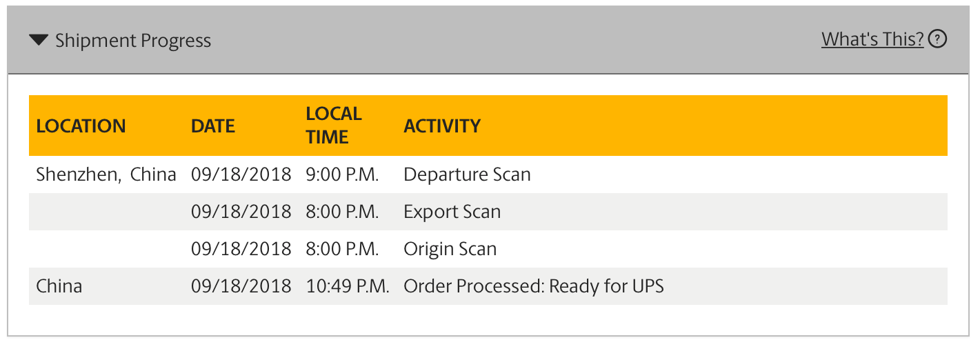Image resolution: width=980 pixels, height=349 pixels.
Task: Click the Departure Scan activity entry
Action: pyautogui.click(x=467, y=174)
